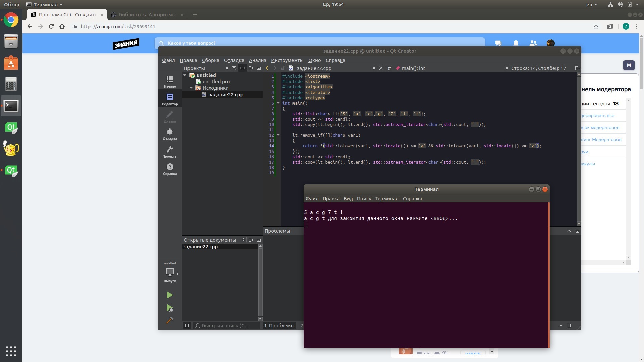644x362 pixels.
Task: Open Ubuntu dock terminal icon
Action: 11,106
